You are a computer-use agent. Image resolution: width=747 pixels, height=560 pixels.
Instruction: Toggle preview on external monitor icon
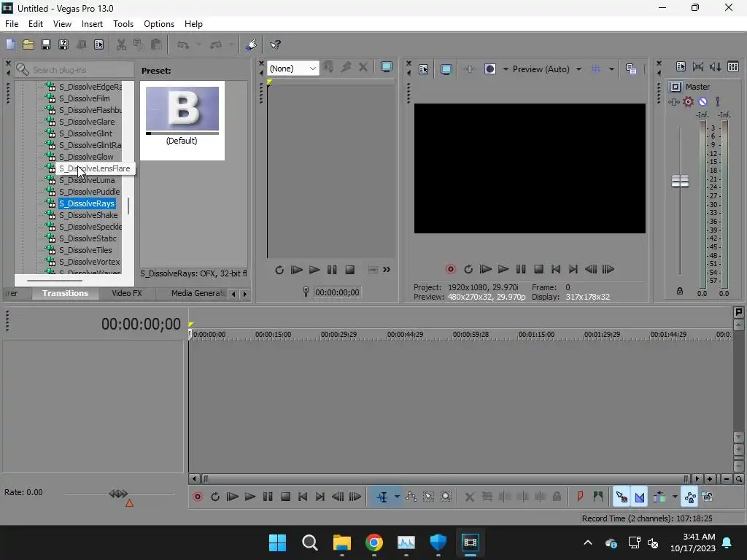[x=446, y=69]
